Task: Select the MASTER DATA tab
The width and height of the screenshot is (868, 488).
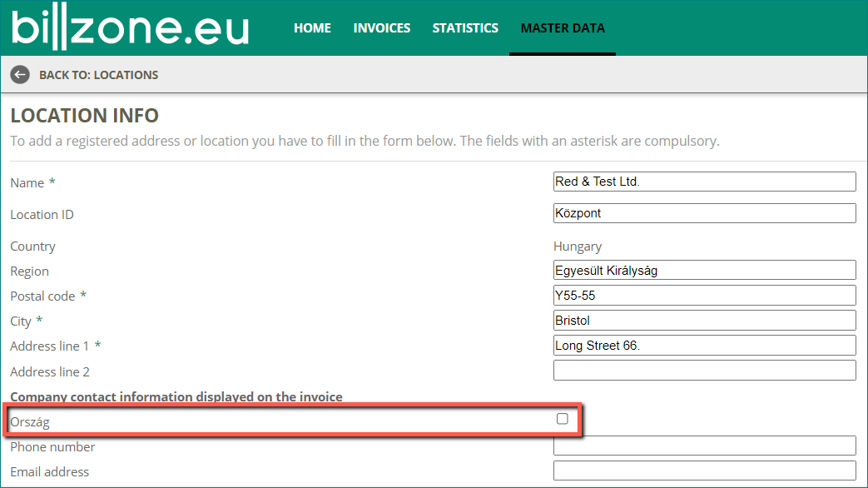Action: pos(563,27)
